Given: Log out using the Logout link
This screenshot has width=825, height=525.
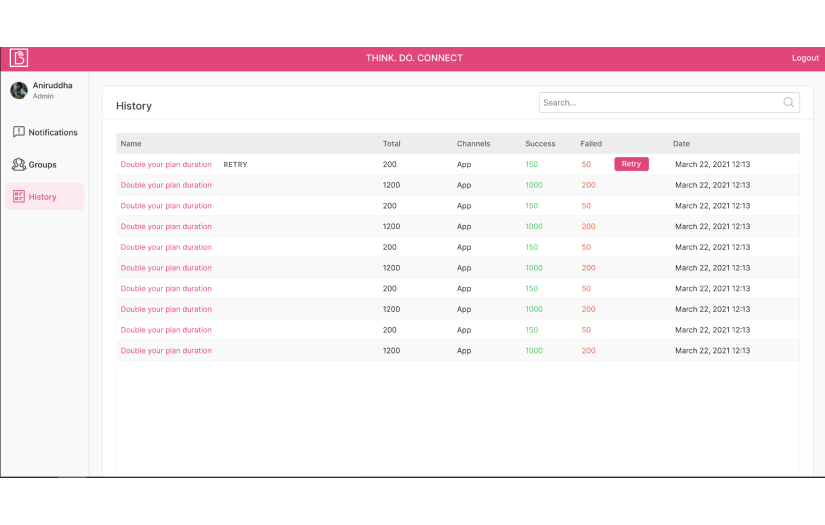Looking at the screenshot, I should pyautogui.click(x=805, y=58).
